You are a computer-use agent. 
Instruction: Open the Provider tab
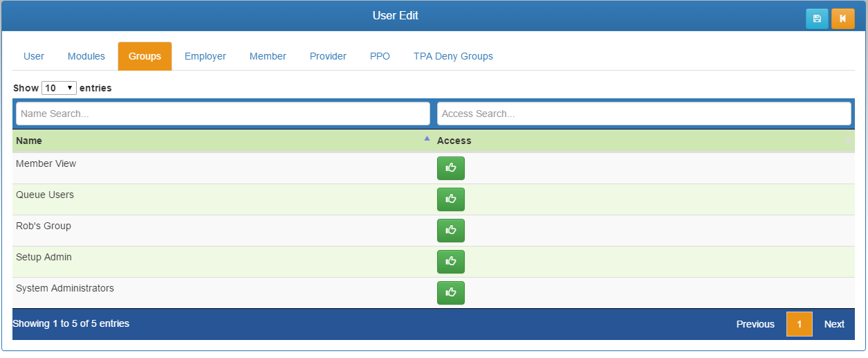[x=328, y=56]
